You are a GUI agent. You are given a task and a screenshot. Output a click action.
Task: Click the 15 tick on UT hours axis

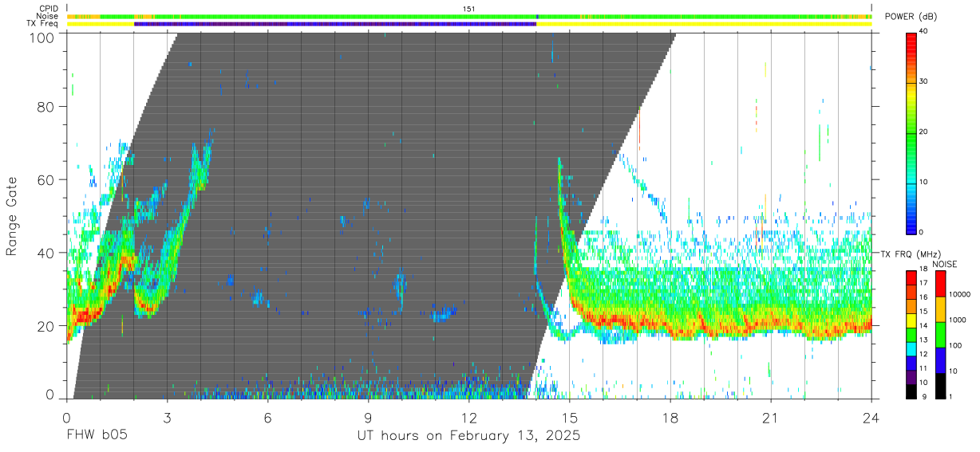[x=570, y=417]
